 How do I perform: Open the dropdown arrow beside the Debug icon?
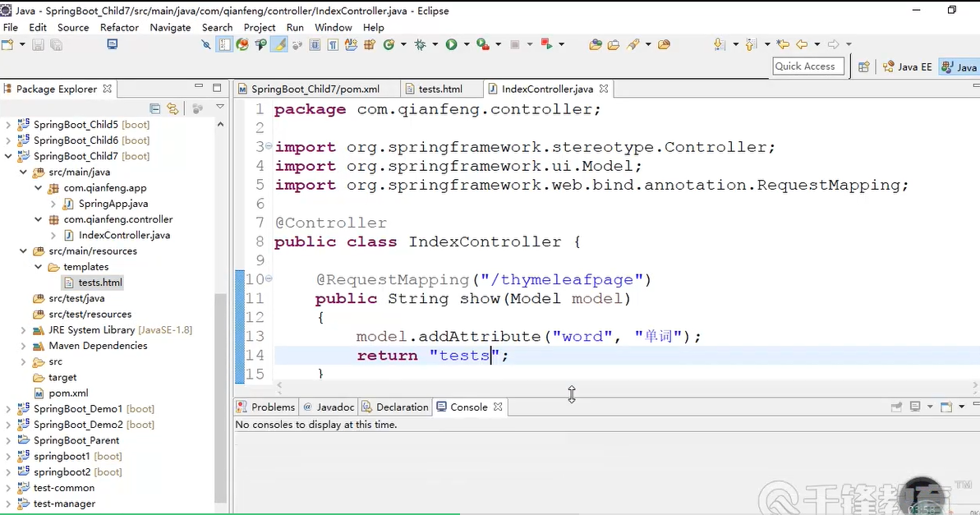coord(435,44)
